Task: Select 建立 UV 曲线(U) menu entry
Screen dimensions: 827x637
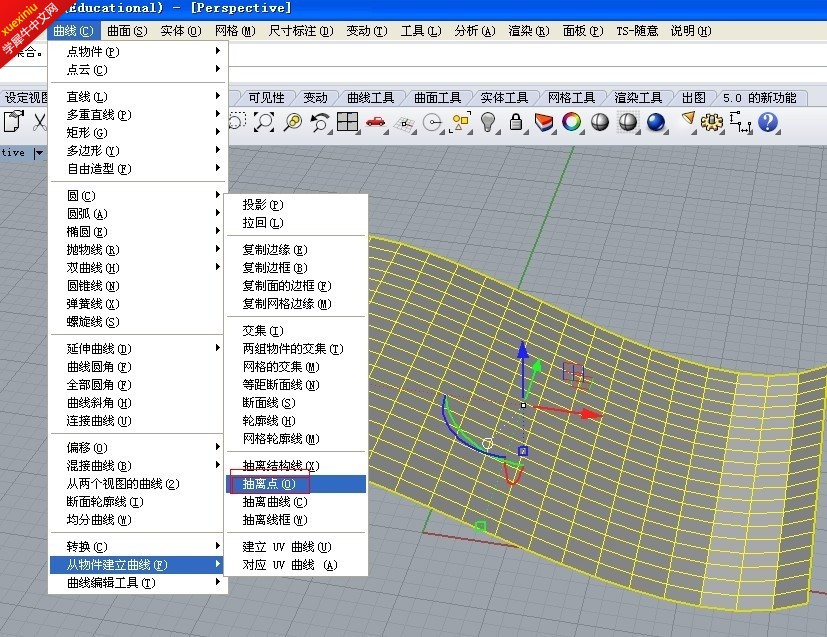Action: 296,547
